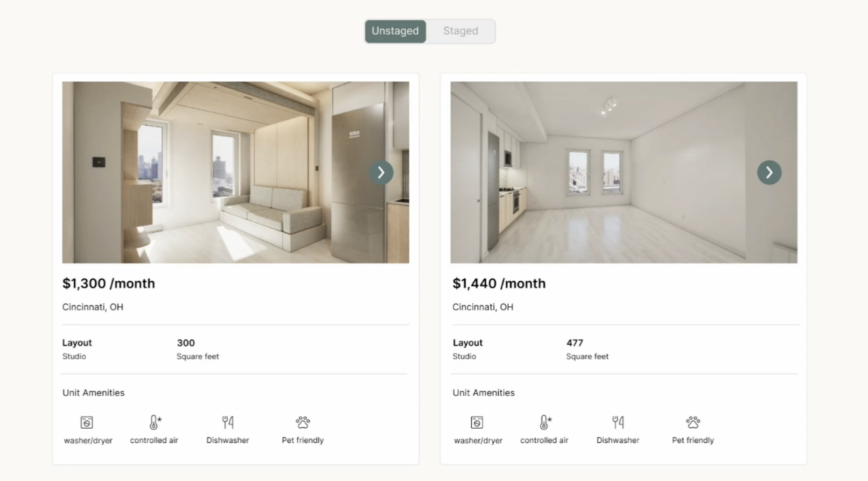This screenshot has width=868, height=481.
Task: Click washer/dryer icon on $1,440 listing
Action: (477, 423)
